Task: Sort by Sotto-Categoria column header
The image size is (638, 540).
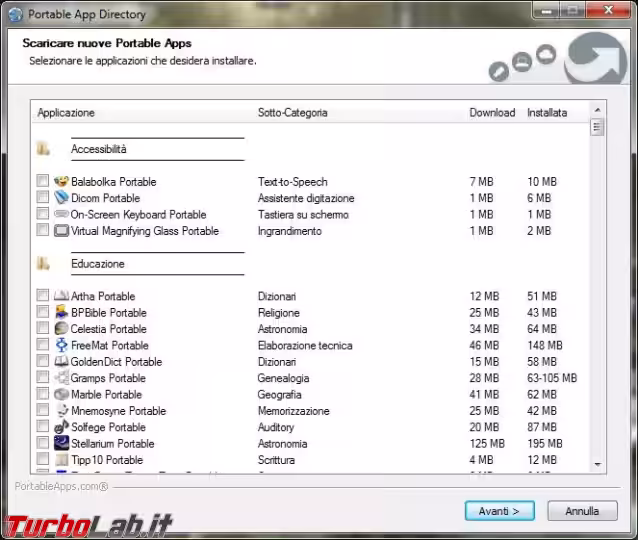Action: tap(292, 113)
